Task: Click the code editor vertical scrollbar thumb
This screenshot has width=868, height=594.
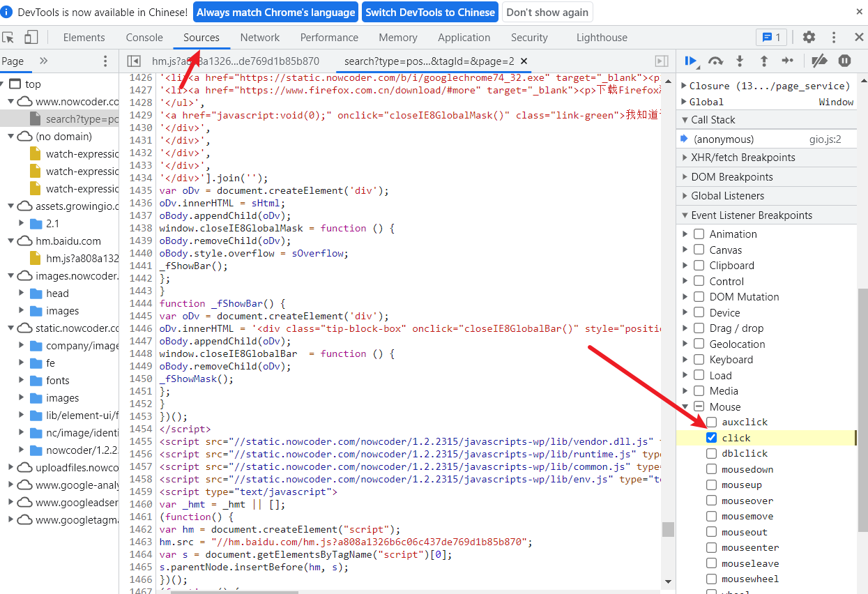Action: [668, 529]
